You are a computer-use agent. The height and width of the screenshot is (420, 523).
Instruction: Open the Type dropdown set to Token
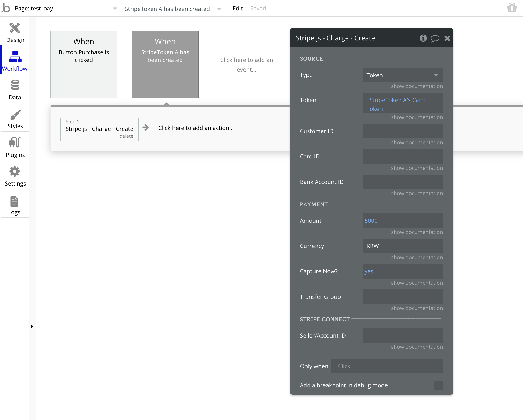pyautogui.click(x=402, y=75)
